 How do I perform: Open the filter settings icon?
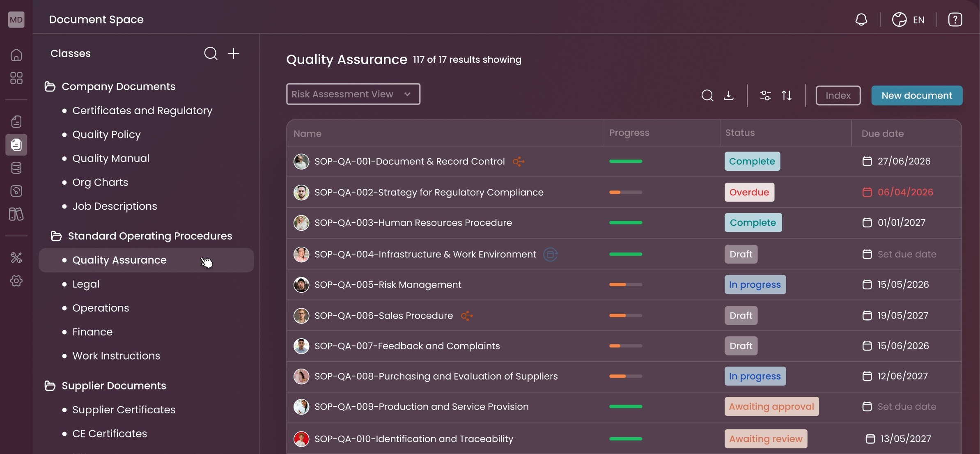click(x=765, y=96)
